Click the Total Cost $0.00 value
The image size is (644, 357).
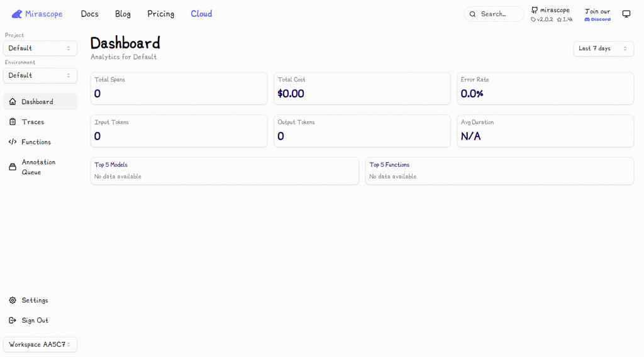coord(291,94)
